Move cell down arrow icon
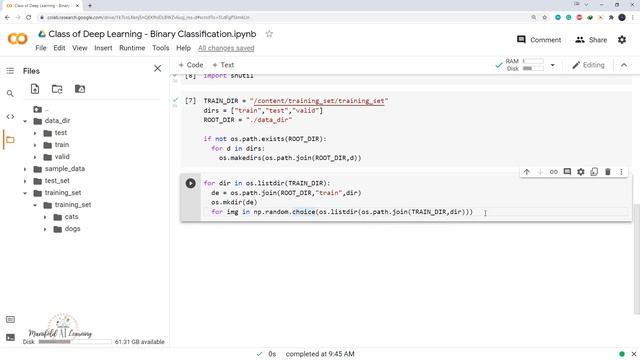 (x=540, y=172)
